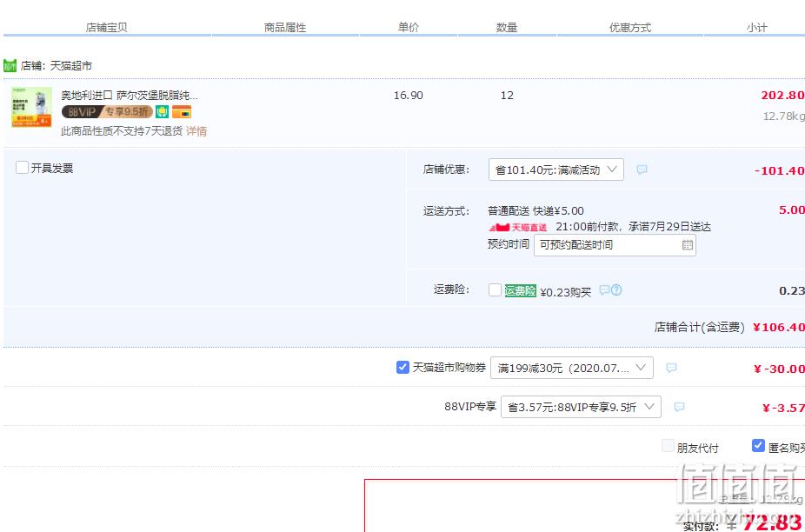Click the 72.83 final payment amount
The height and width of the screenshot is (532, 805).
click(773, 522)
